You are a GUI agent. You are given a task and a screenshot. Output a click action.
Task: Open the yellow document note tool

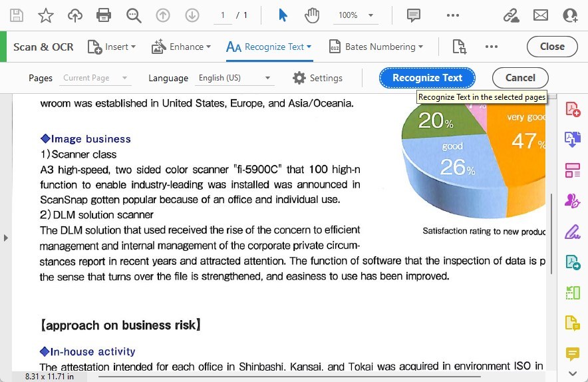tap(573, 323)
